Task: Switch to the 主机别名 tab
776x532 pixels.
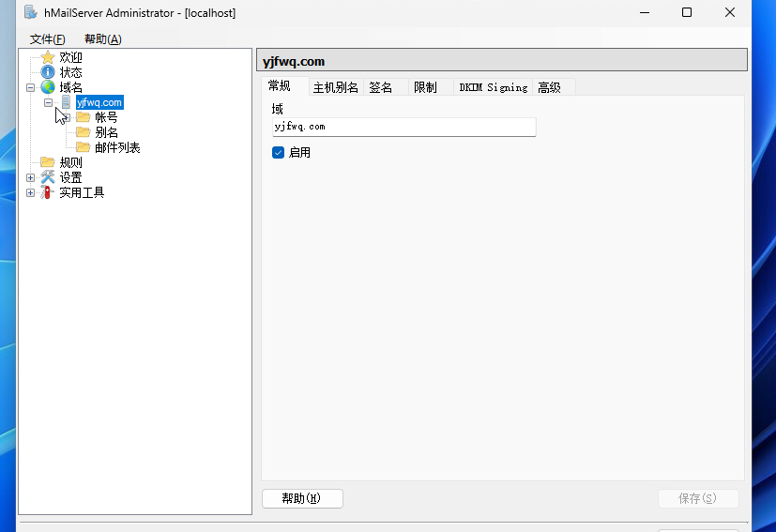Action: pos(336,87)
